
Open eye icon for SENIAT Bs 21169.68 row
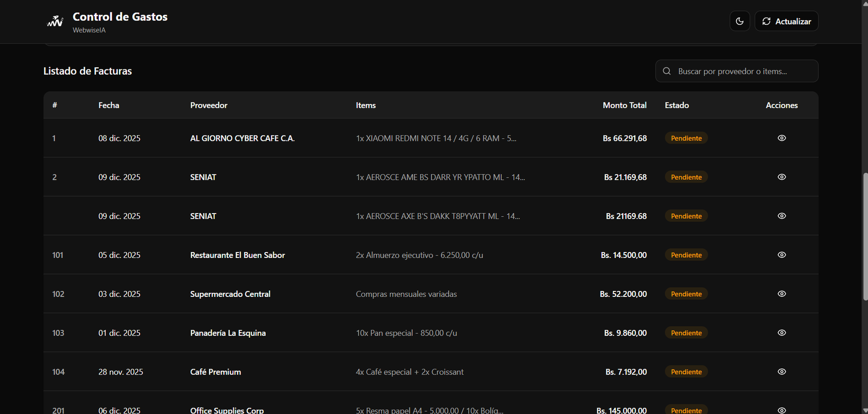782,216
